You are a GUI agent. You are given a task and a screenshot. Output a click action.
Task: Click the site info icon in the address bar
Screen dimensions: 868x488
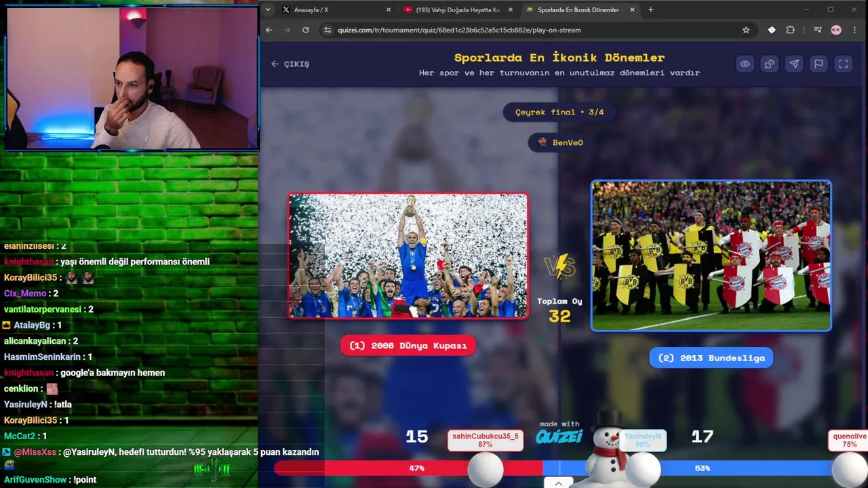coord(328,30)
